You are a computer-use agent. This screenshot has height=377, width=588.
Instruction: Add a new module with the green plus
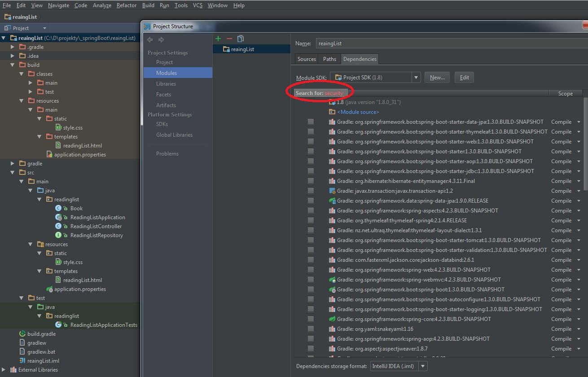[219, 39]
